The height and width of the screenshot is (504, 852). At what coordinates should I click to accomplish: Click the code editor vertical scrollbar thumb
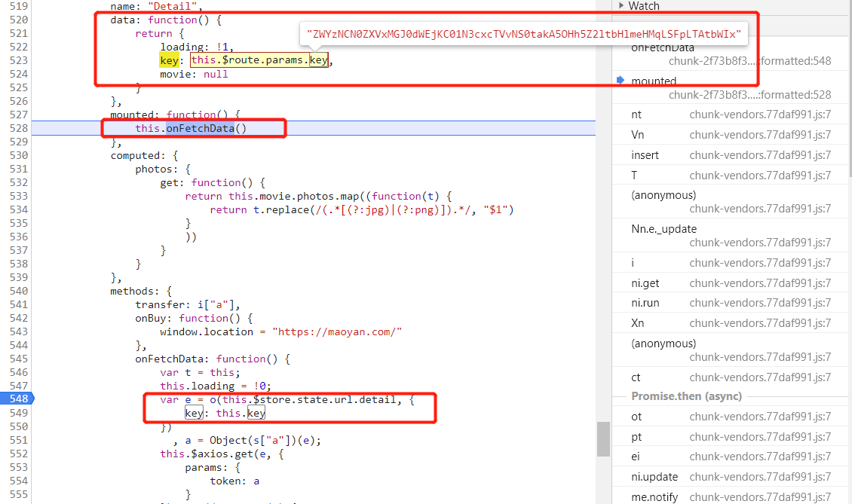(x=603, y=438)
